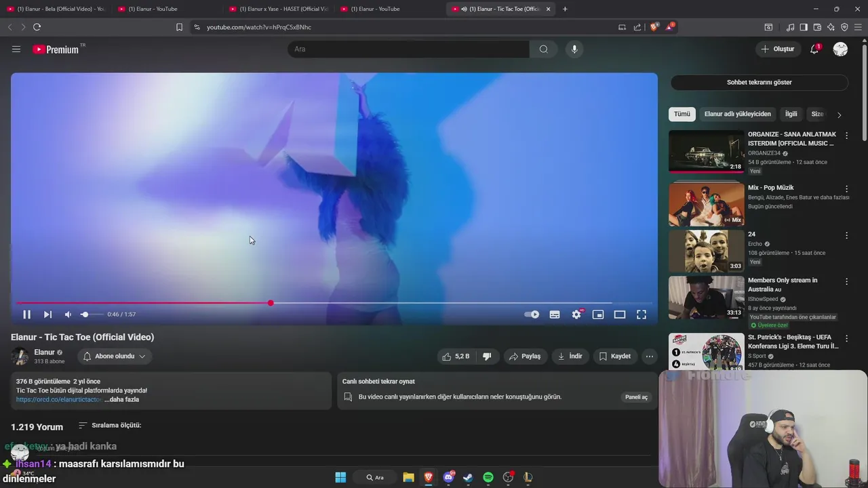This screenshot has height=488, width=868.
Task: Open the orcd.co link in description
Action: point(60,400)
